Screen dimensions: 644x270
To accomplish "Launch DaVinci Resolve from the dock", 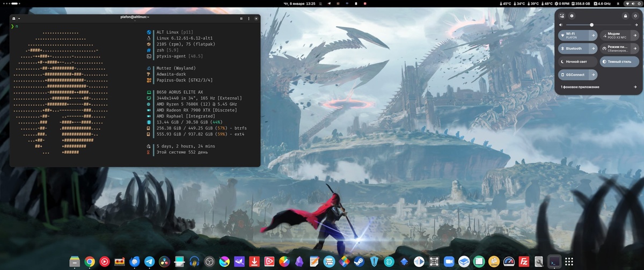I will 164,261.
